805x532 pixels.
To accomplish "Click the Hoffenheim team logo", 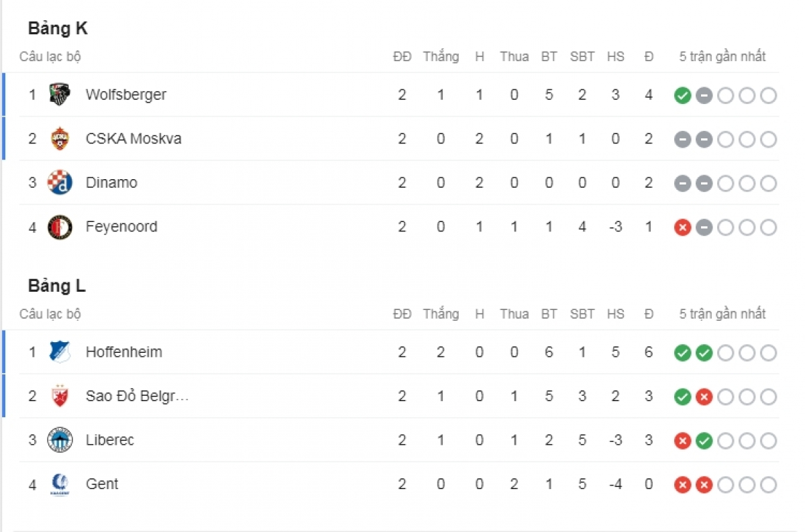I will tap(60, 352).
